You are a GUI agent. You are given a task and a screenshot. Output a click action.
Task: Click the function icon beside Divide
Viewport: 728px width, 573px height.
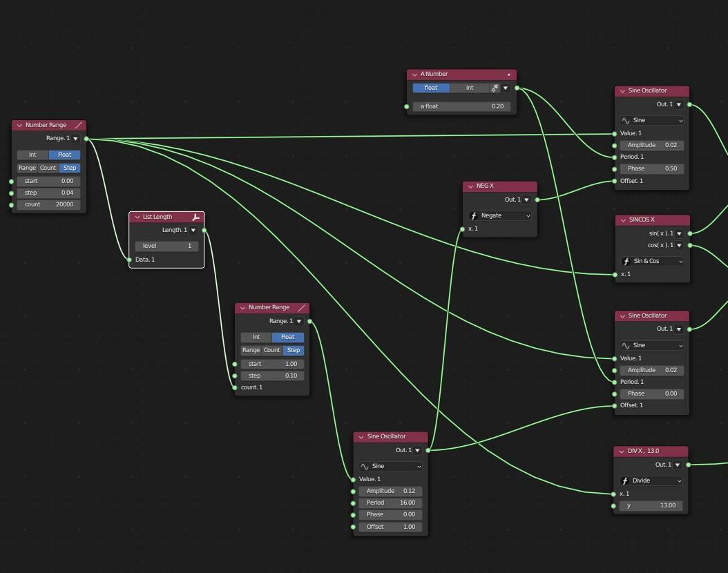(x=624, y=480)
